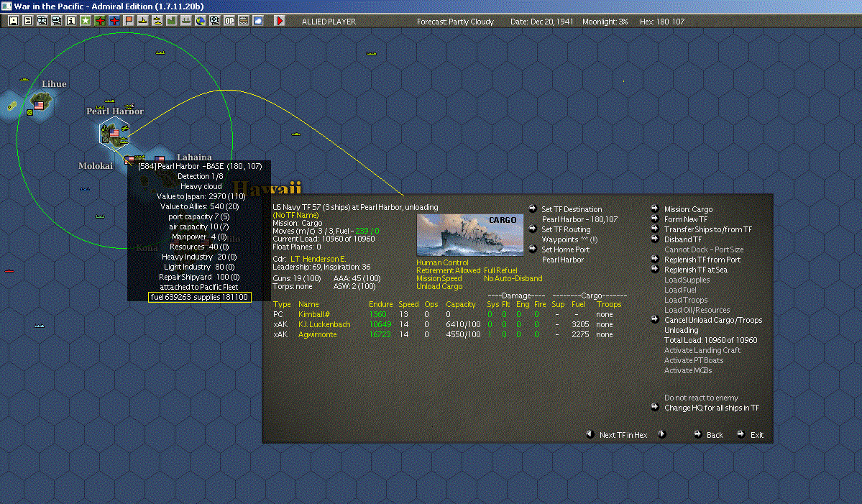Click arrow beside Replenish TF from Port
This screenshot has width=862, height=504.
(655, 259)
